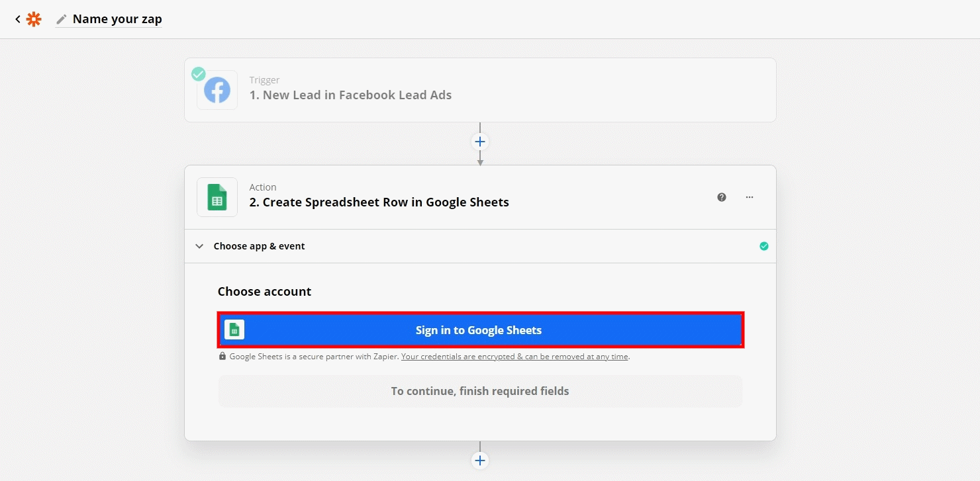The image size is (980, 481).
Task: Open the three-dot more options menu
Action: tap(750, 197)
